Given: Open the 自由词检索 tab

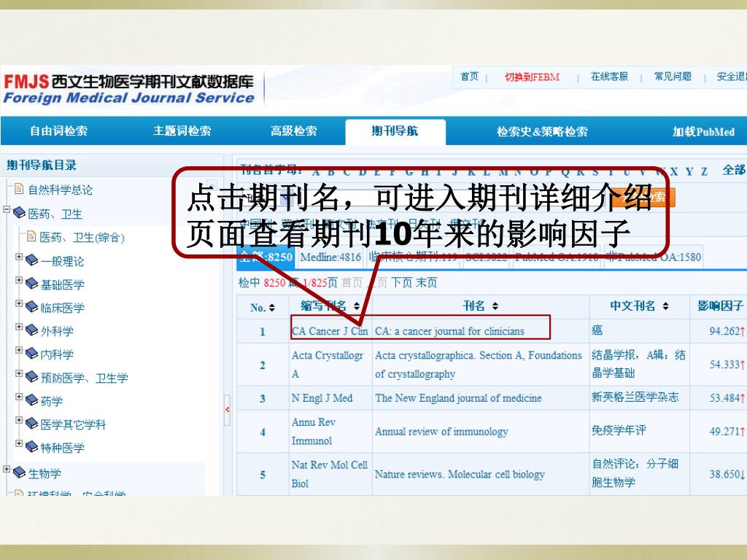Looking at the screenshot, I should point(58,131).
